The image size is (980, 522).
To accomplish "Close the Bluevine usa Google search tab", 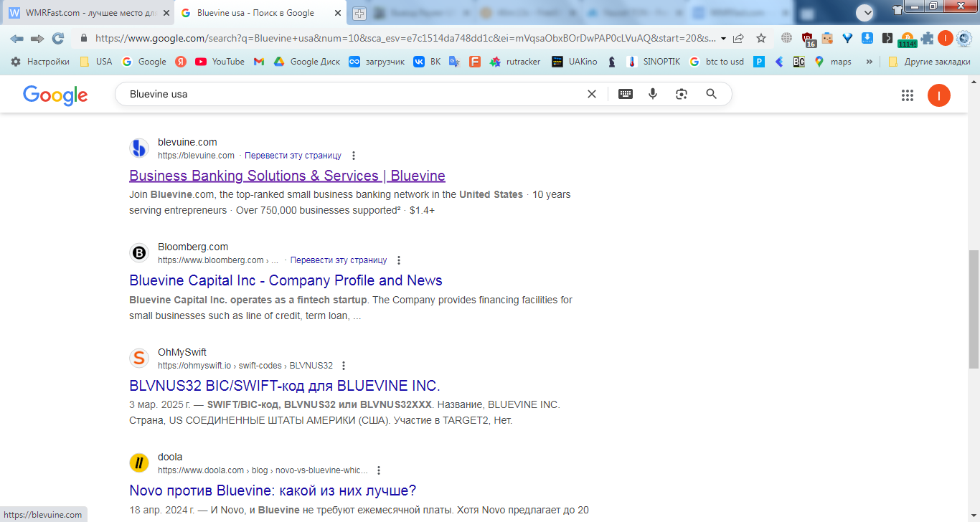I will (339, 13).
